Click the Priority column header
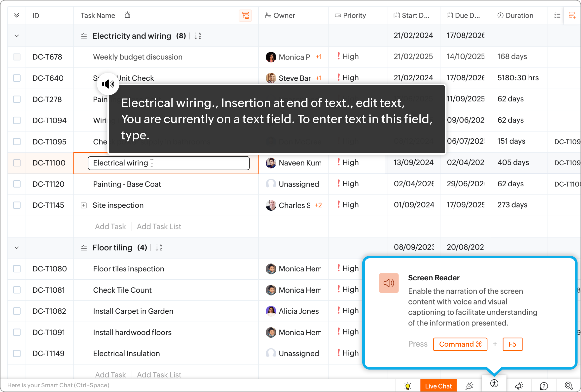Viewport: 581px width, 392px height. click(354, 15)
